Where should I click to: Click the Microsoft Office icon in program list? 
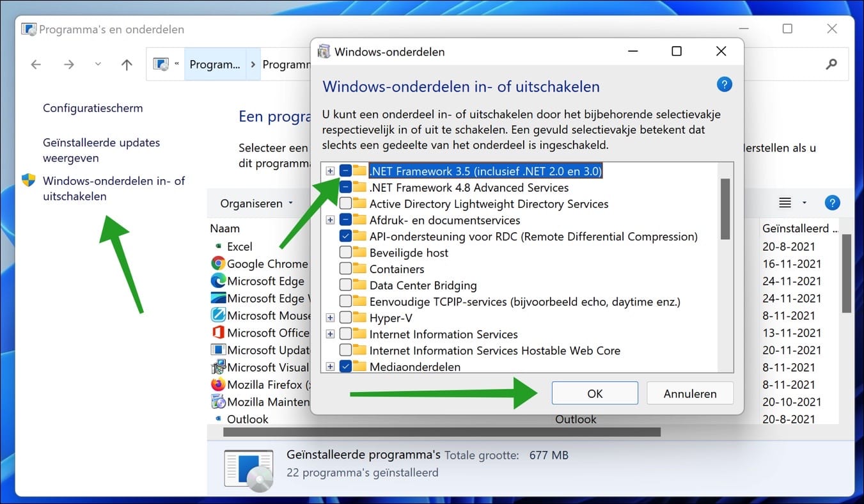(x=218, y=333)
